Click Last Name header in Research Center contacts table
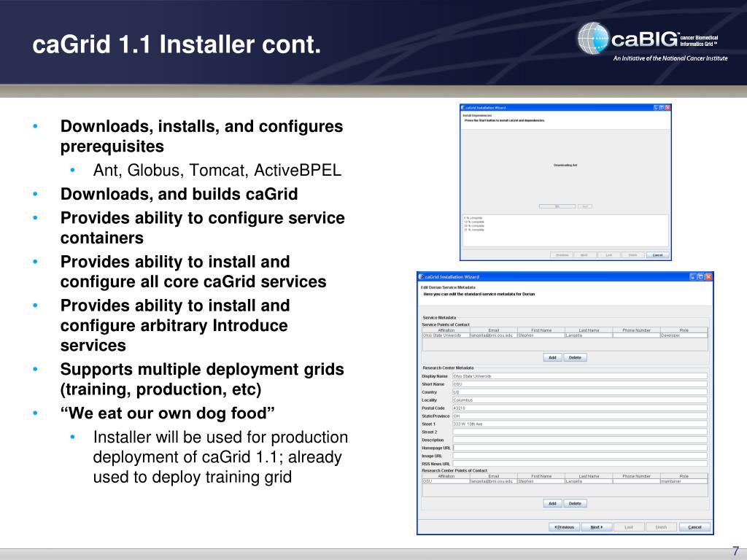The image size is (747, 560). point(589,476)
